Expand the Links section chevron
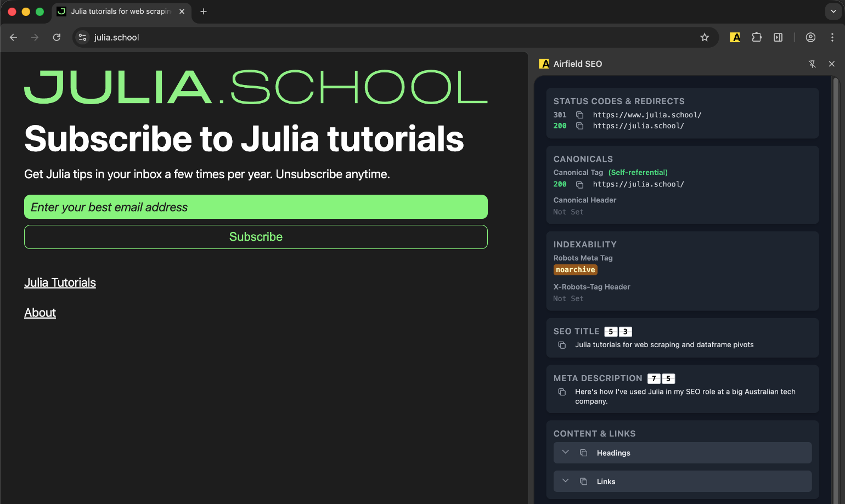This screenshot has width=845, height=504. (566, 481)
